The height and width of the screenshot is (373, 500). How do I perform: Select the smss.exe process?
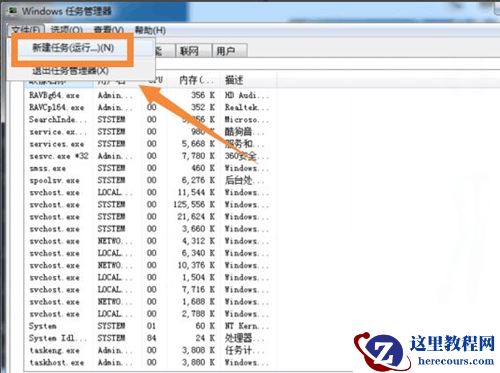pos(47,168)
